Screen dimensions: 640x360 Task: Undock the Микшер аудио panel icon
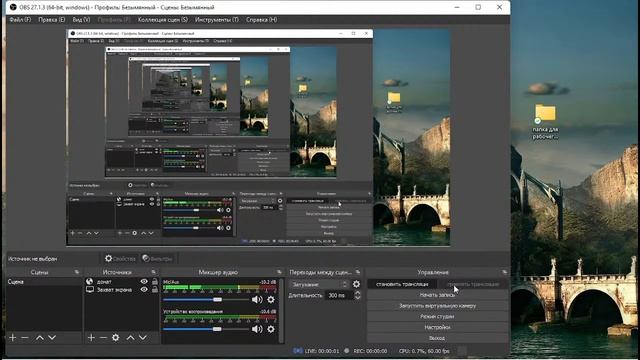click(279, 272)
